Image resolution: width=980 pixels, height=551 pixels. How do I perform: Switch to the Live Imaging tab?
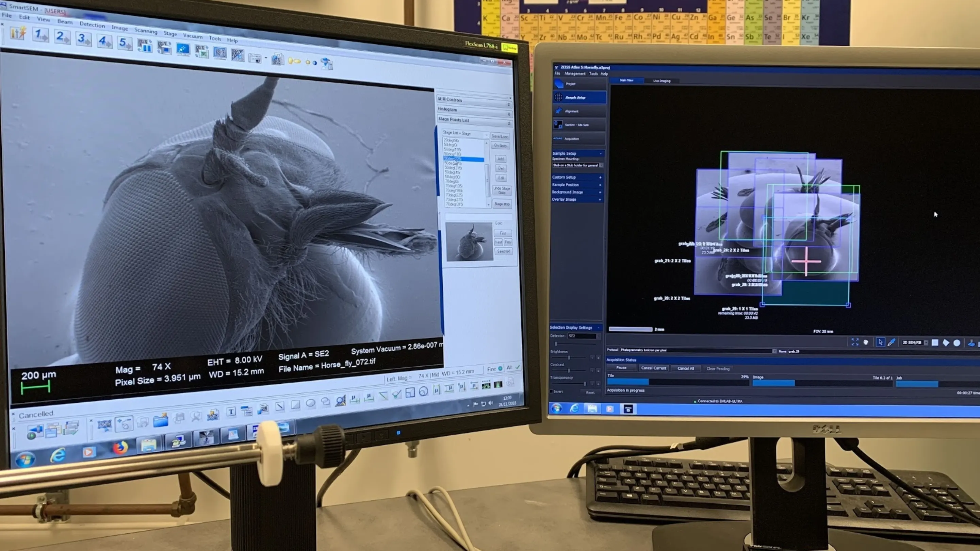point(661,81)
